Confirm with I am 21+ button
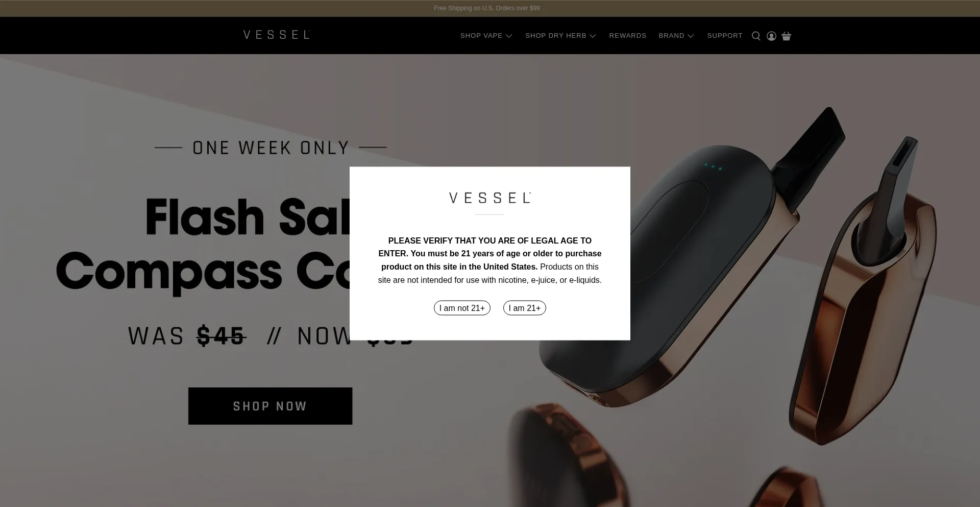Viewport: 980px width, 507px height. tap(524, 308)
